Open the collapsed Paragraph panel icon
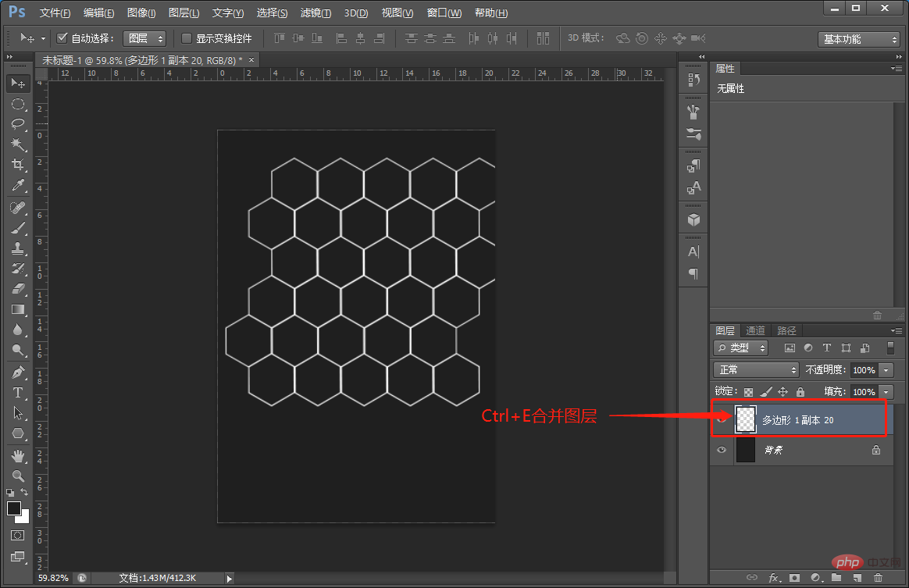Viewport: 909px width, 588px height. click(x=693, y=273)
